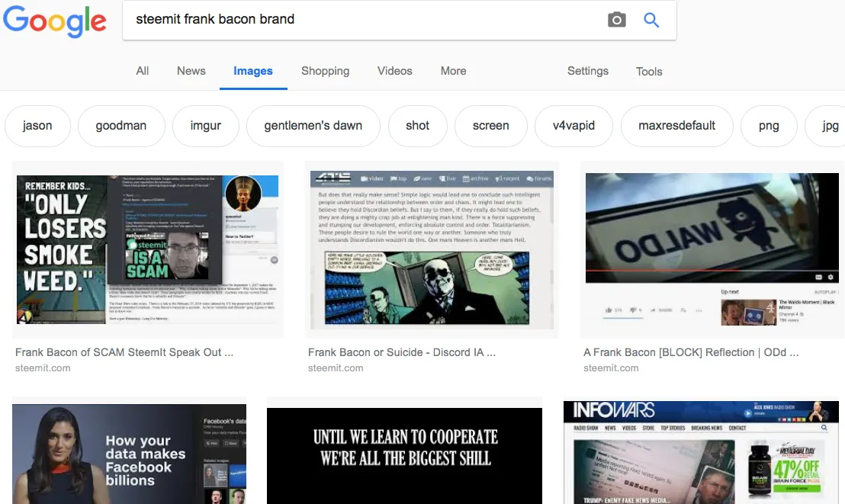Open the Only Losers Smoke Weed thumbnail
845x504 pixels.
[x=148, y=249]
